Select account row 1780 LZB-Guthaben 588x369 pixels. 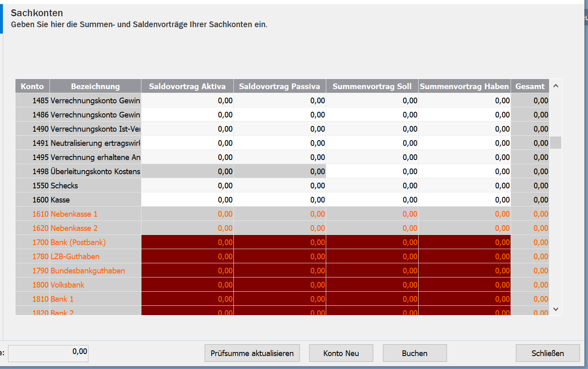(282, 256)
